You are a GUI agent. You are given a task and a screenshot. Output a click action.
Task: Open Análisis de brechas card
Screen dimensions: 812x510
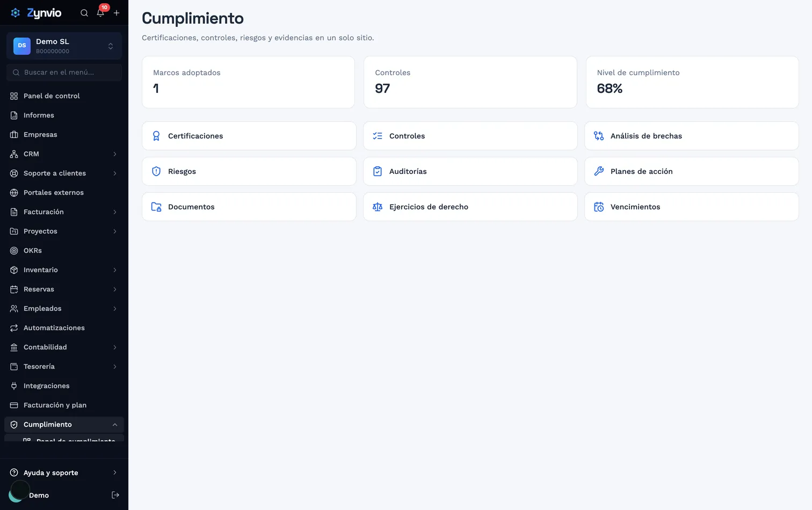tap(692, 136)
